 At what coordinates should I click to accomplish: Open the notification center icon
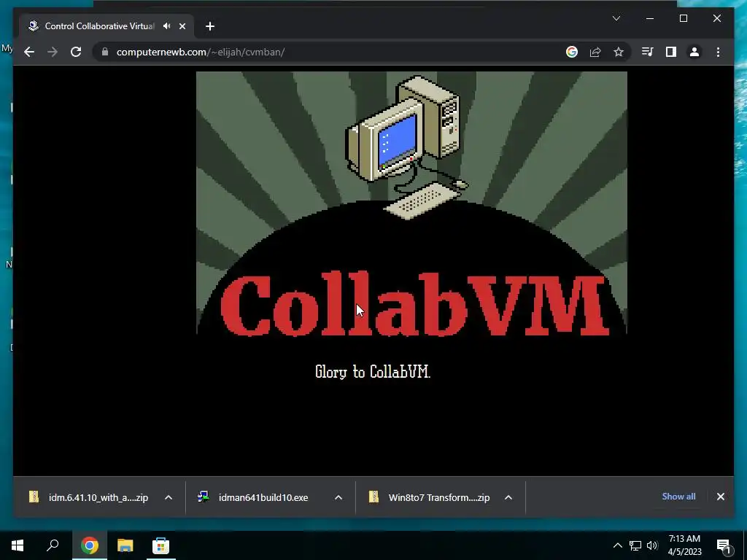pyautogui.click(x=724, y=545)
